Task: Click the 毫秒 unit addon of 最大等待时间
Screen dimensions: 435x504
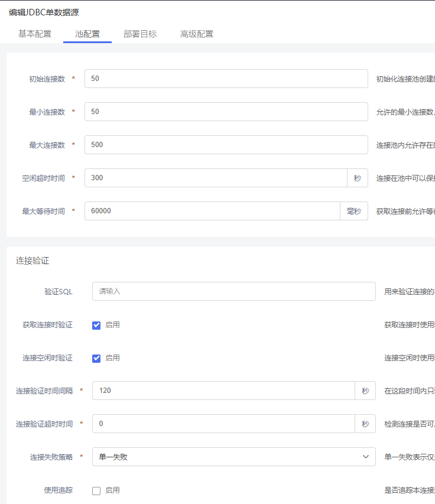Action: (x=354, y=211)
